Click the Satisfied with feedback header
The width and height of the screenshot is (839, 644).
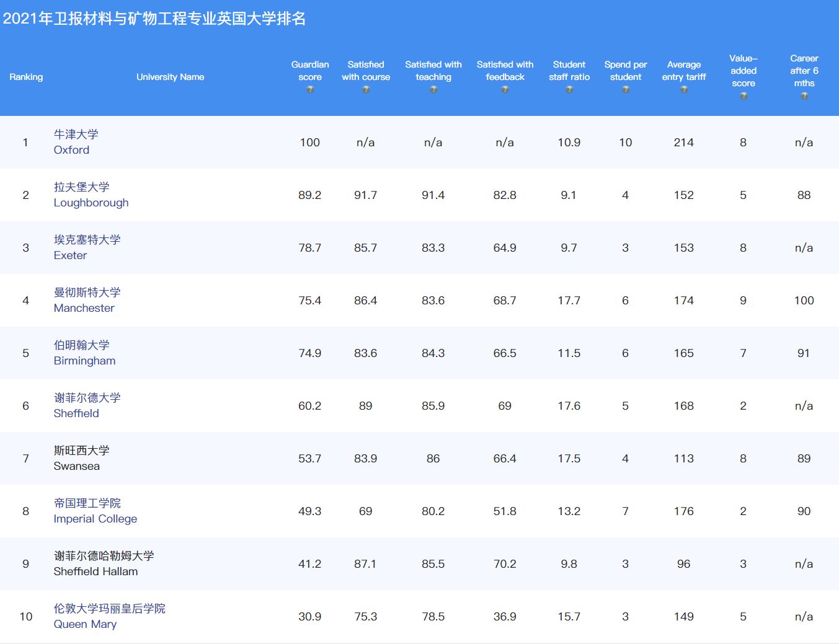click(505, 71)
